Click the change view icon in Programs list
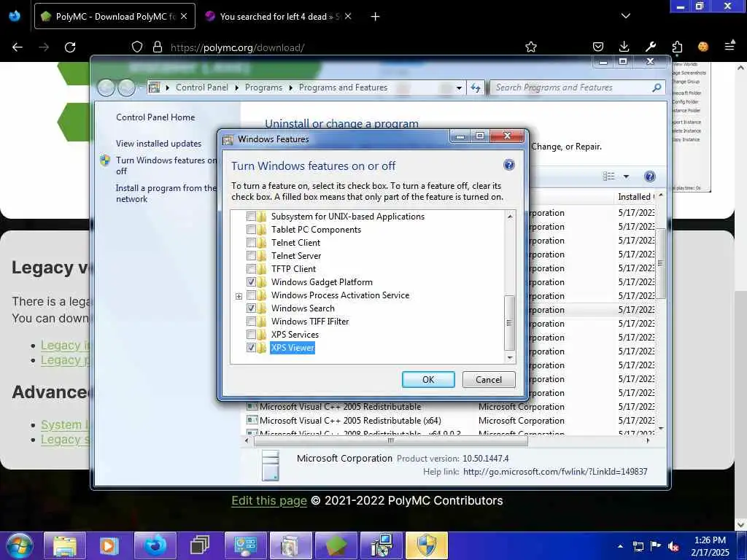The height and width of the screenshot is (560, 747). [609, 176]
